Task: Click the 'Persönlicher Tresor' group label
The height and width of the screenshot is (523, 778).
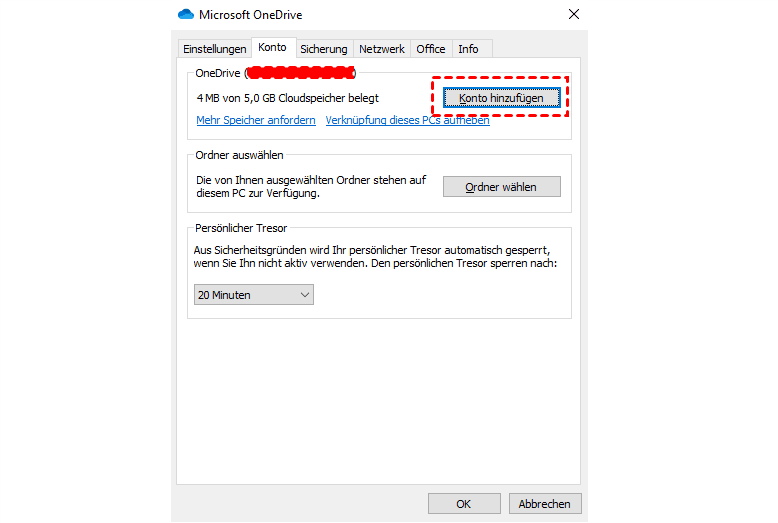Action: click(x=241, y=228)
